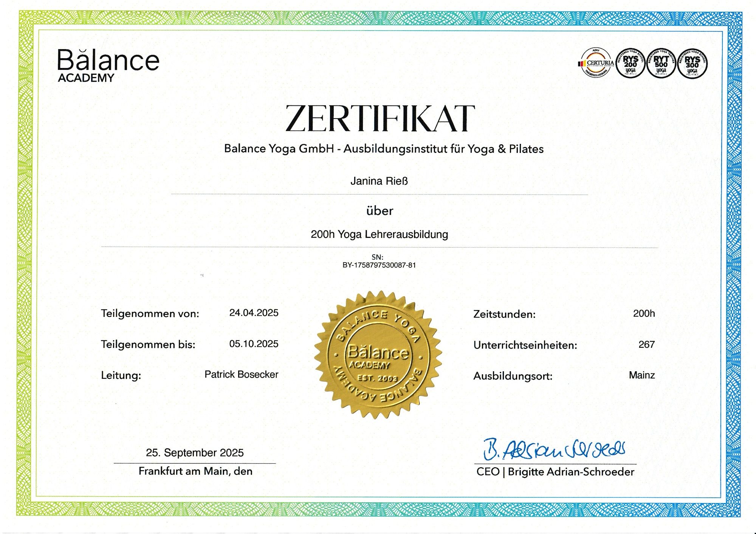The image size is (756, 534).
Task: Click the serial number BY-1758797530087-81
Action: pyautogui.click(x=379, y=265)
